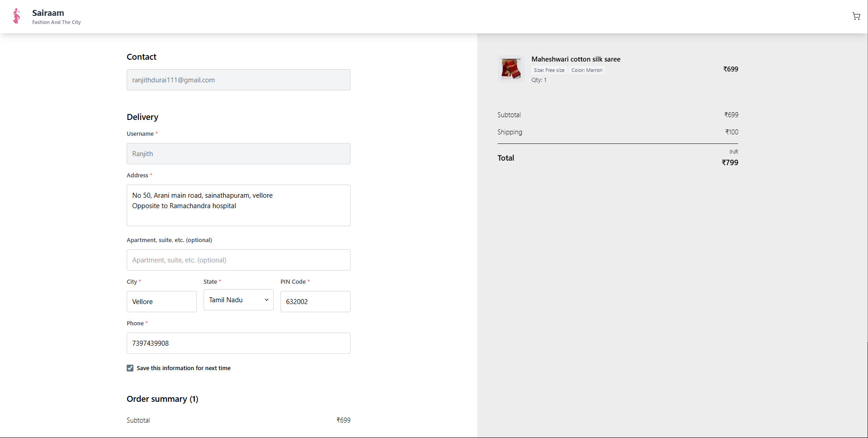
Task: Click the ₹799 total amount
Action: click(x=730, y=163)
